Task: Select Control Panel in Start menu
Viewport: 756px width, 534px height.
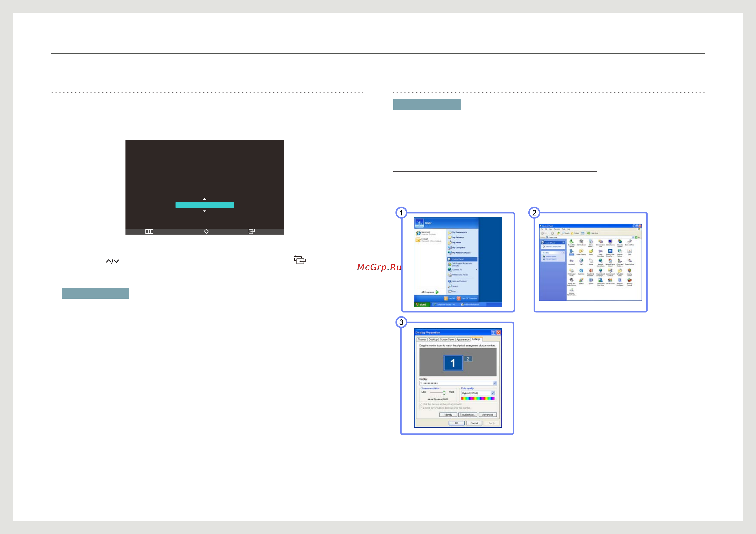Action: coord(462,259)
